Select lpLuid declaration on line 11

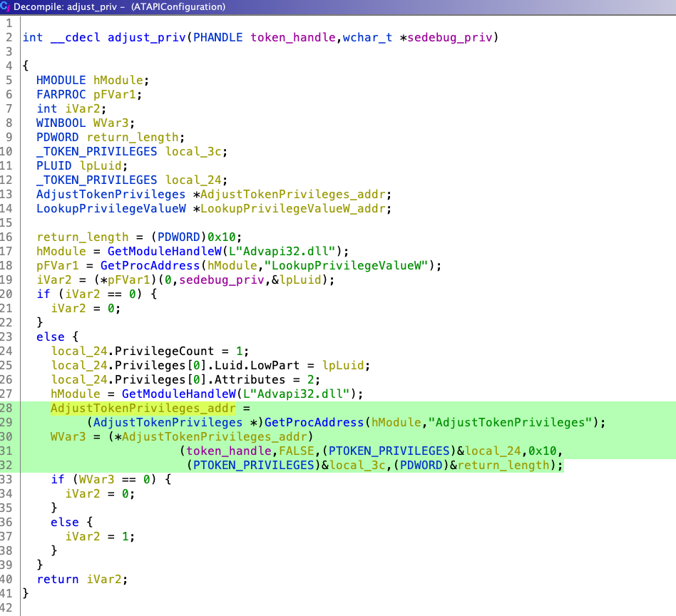click(101, 165)
